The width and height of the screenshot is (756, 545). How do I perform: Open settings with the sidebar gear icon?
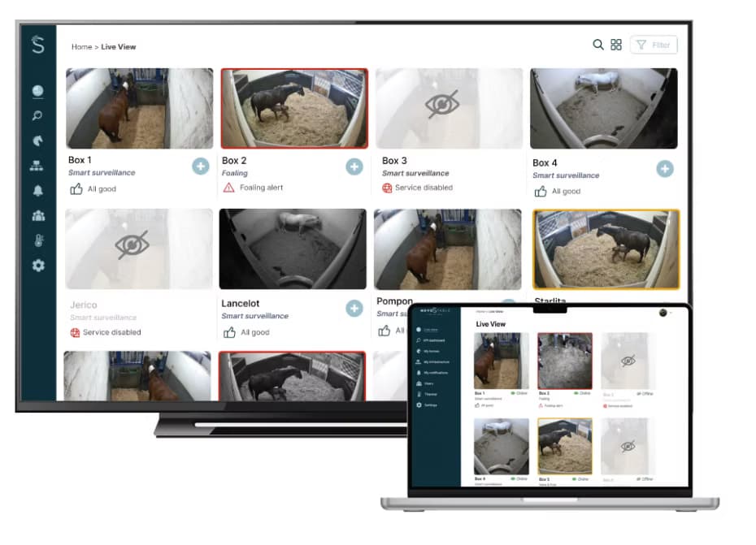[x=37, y=266]
